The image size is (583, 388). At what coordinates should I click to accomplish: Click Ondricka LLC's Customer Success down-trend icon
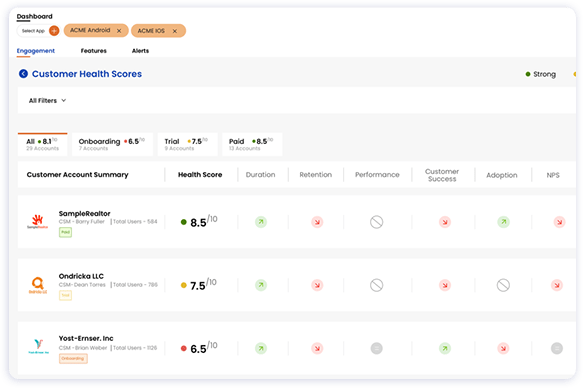tap(445, 285)
